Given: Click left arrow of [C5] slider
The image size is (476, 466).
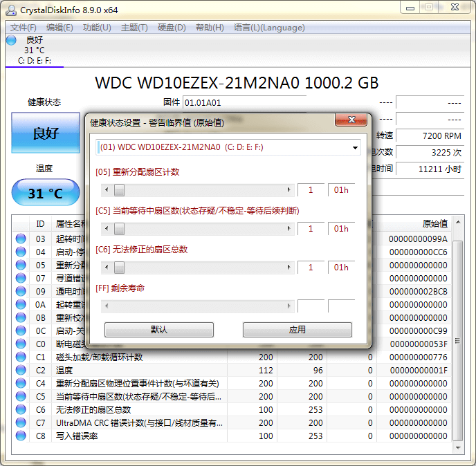Looking at the screenshot, I should 107,228.
